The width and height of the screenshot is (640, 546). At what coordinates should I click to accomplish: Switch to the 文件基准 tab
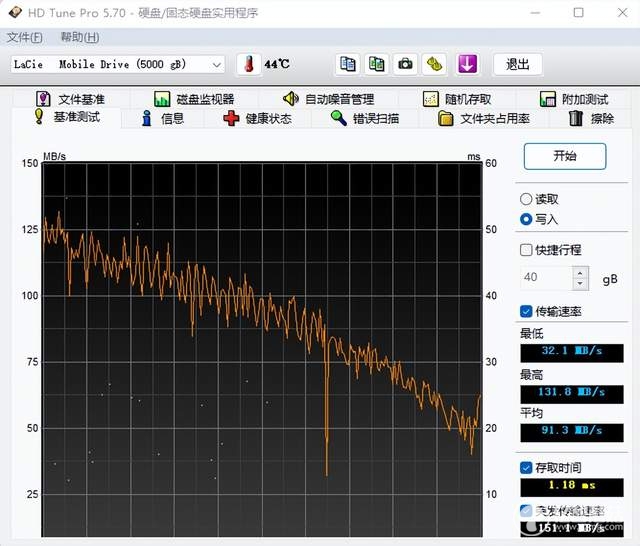[70, 99]
